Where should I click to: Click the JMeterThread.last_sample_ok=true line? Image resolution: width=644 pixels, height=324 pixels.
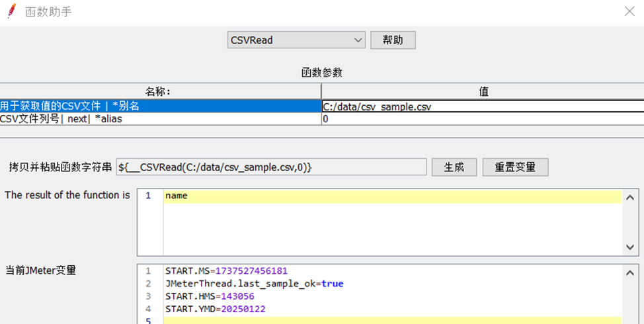255,284
